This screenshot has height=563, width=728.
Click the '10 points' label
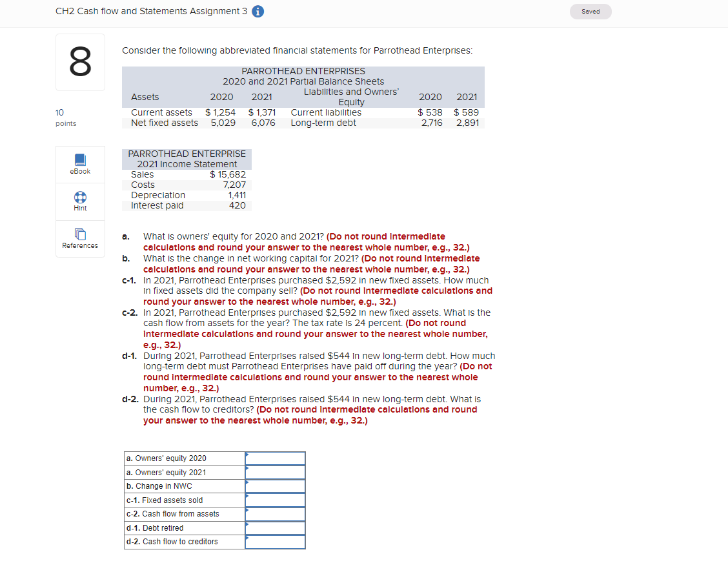[x=65, y=118]
